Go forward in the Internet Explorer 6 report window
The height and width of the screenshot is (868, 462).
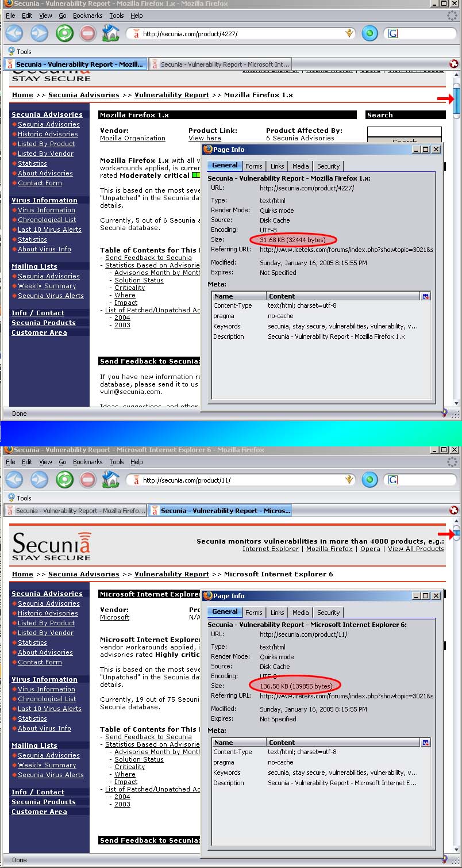click(39, 479)
